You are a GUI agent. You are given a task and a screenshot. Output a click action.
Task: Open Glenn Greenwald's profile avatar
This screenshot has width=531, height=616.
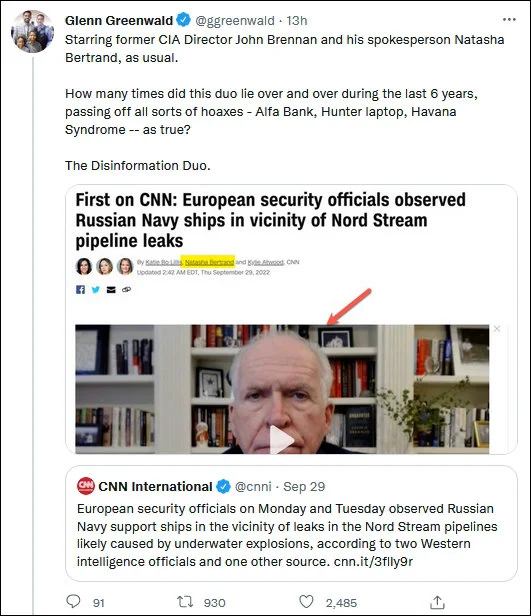[x=32, y=31]
